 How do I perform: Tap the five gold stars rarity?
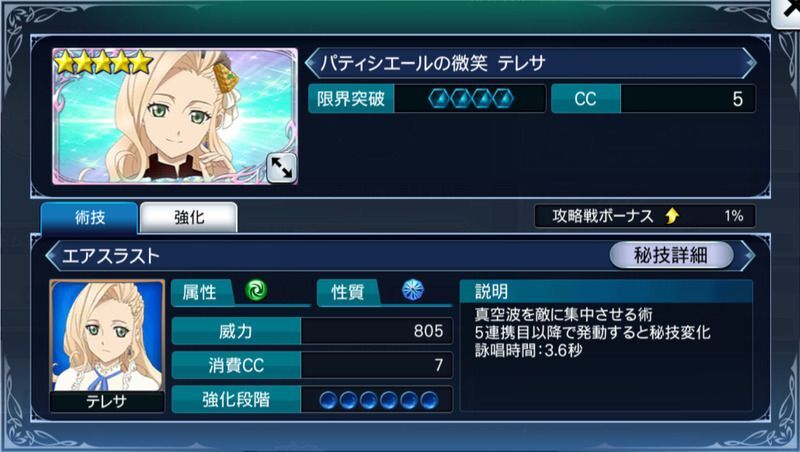[104, 63]
